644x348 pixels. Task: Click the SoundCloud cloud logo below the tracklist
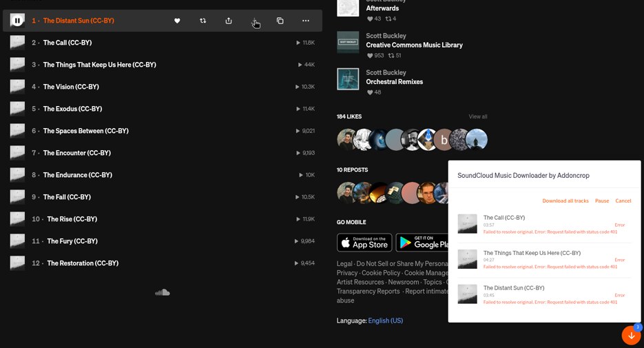(163, 293)
